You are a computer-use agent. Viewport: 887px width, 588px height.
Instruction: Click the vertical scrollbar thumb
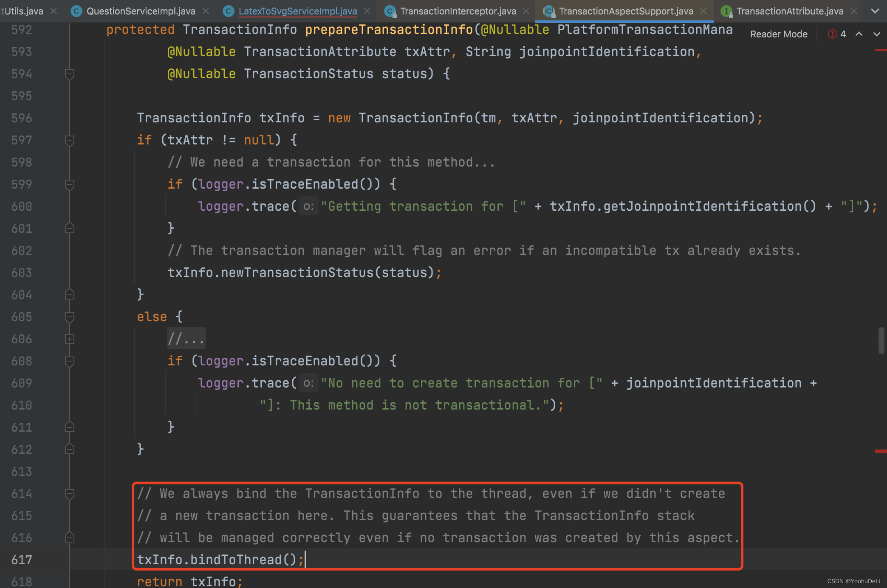click(881, 340)
